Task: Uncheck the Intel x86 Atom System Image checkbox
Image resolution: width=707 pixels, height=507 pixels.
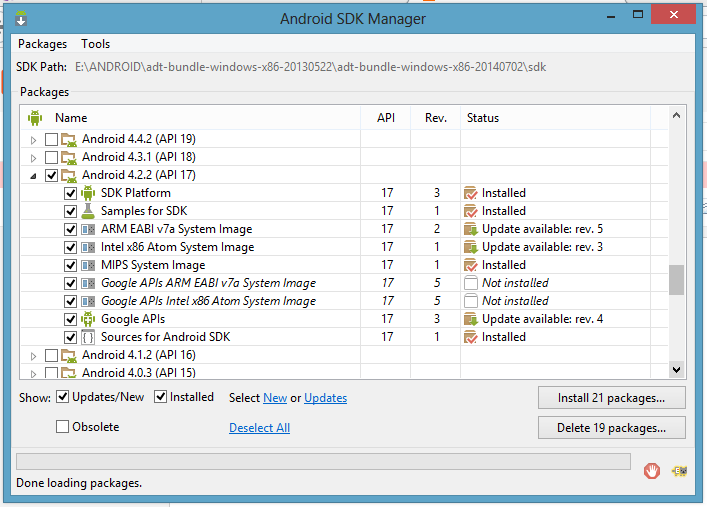Action: [70, 247]
